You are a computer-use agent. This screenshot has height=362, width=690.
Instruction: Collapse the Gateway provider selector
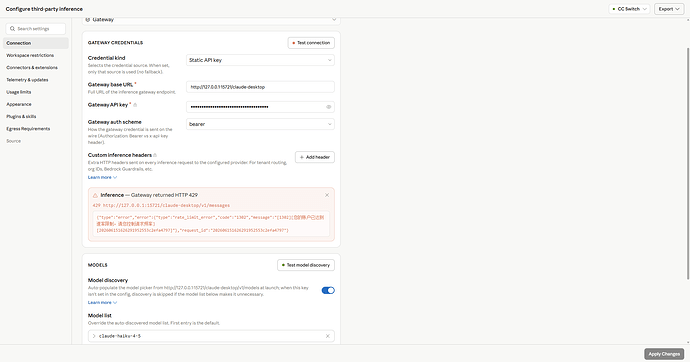211,20
